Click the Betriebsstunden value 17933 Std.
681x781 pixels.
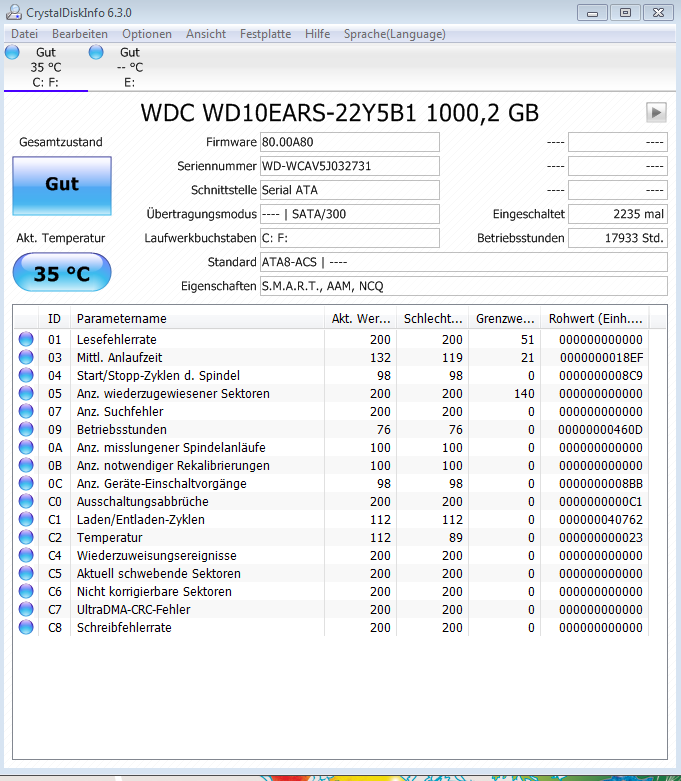618,238
